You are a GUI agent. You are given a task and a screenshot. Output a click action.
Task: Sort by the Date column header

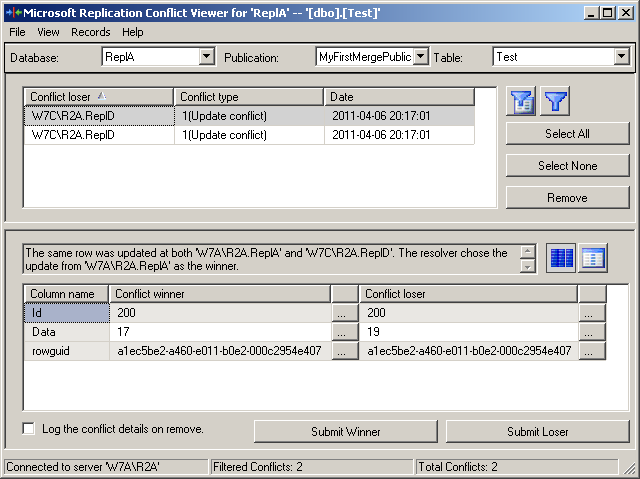point(399,97)
